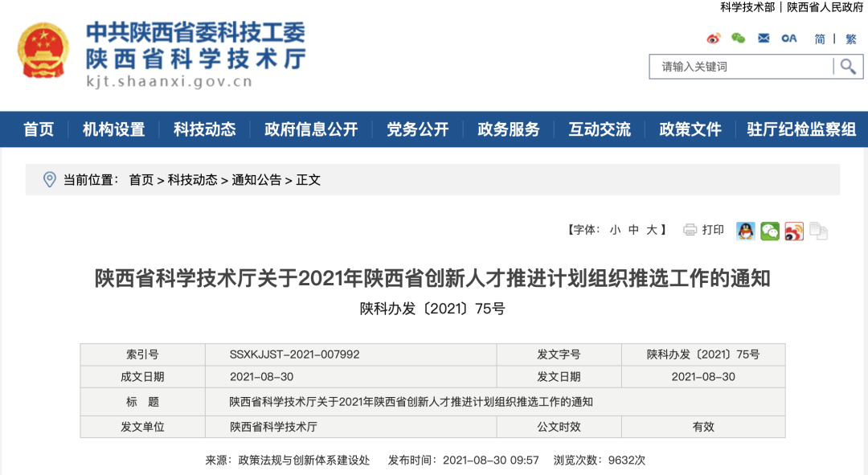Click 索引号 label cell
Viewport: 868px width, 475px height.
pyautogui.click(x=142, y=354)
